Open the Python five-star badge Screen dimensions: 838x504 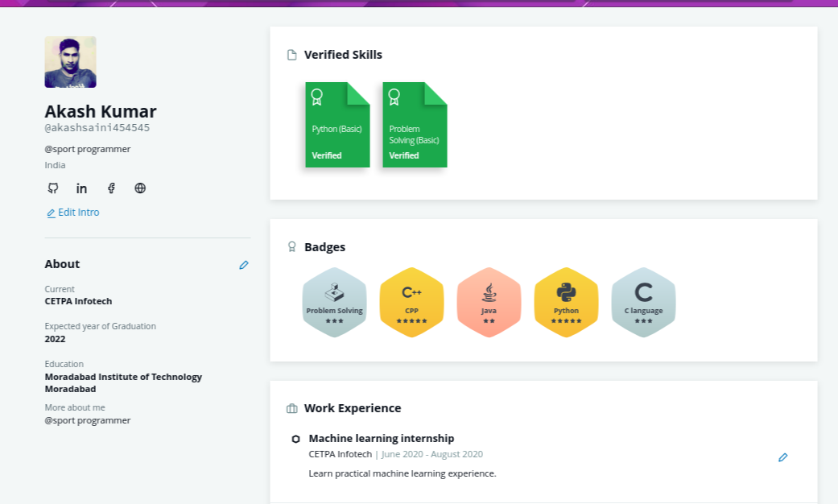(566, 303)
